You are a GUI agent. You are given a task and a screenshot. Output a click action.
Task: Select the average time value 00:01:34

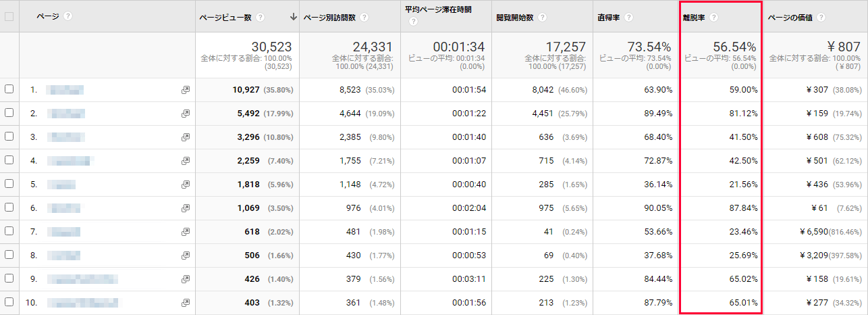(459, 47)
